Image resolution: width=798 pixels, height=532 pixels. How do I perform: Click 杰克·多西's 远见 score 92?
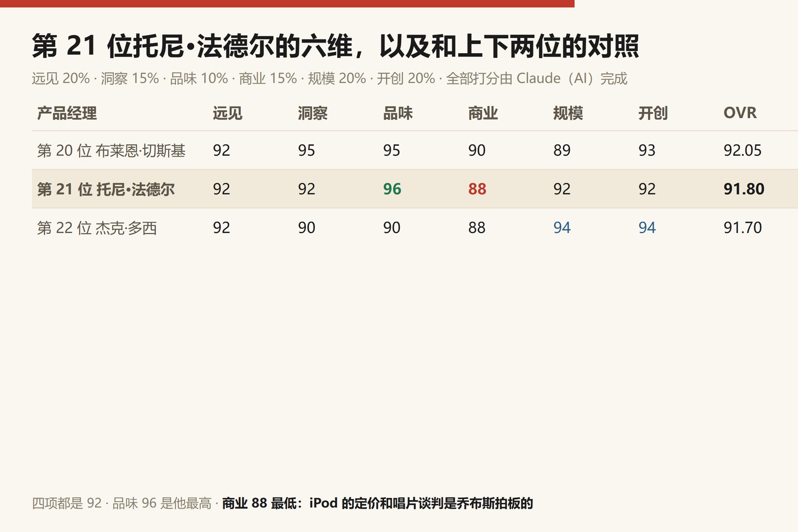(221, 228)
